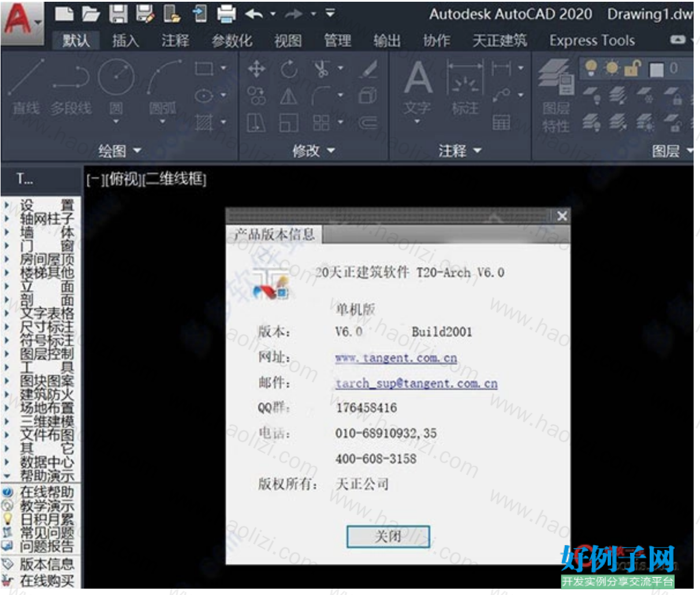Toggle the layer freeze sun icon

612,68
